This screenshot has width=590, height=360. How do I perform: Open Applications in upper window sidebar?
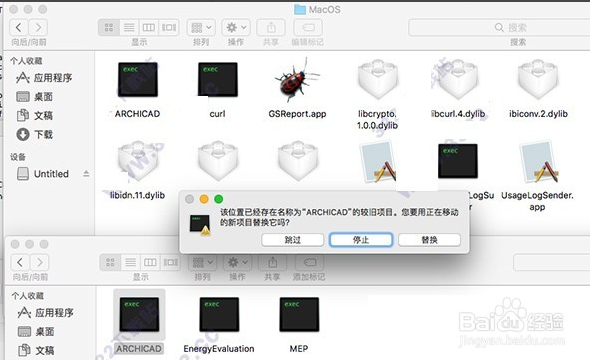(x=44, y=78)
